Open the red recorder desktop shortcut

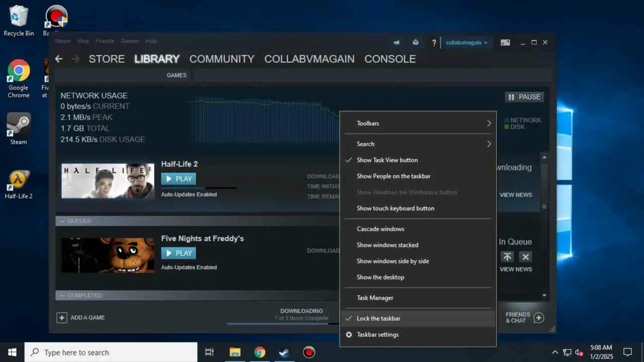(56, 17)
